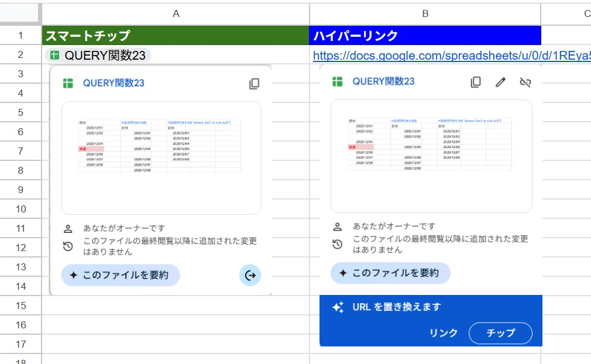Choose チップ in the URL replace banner
The width and height of the screenshot is (591, 364).
[500, 333]
